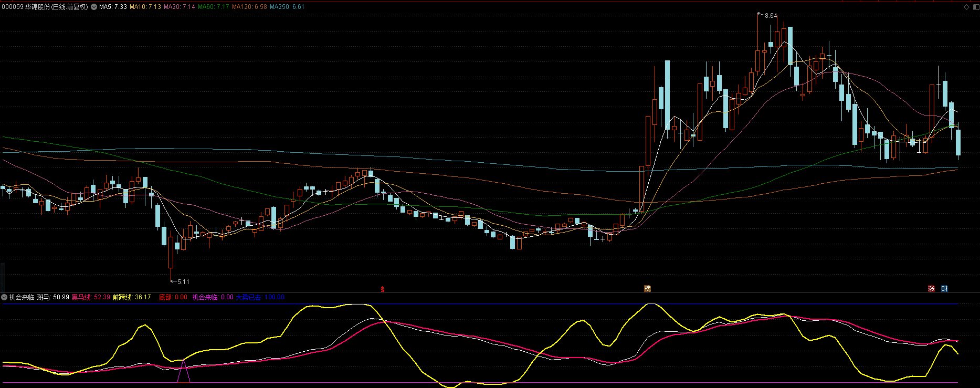The width and height of the screenshot is (980, 388).
Task: Open the red 涨 event marker
Action: (932, 289)
